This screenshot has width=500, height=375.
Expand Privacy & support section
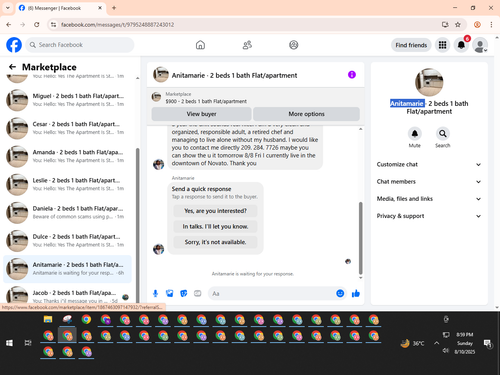point(429,216)
